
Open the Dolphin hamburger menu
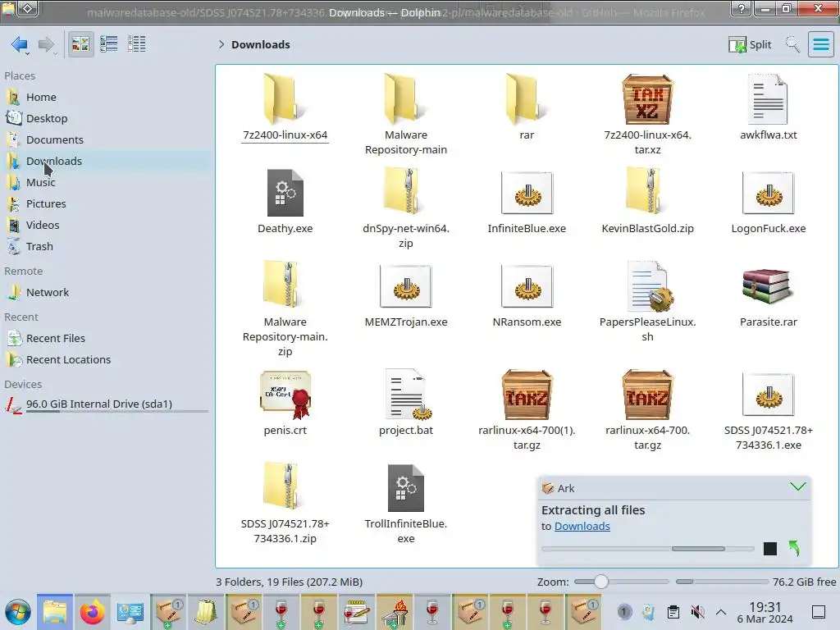[820, 44]
